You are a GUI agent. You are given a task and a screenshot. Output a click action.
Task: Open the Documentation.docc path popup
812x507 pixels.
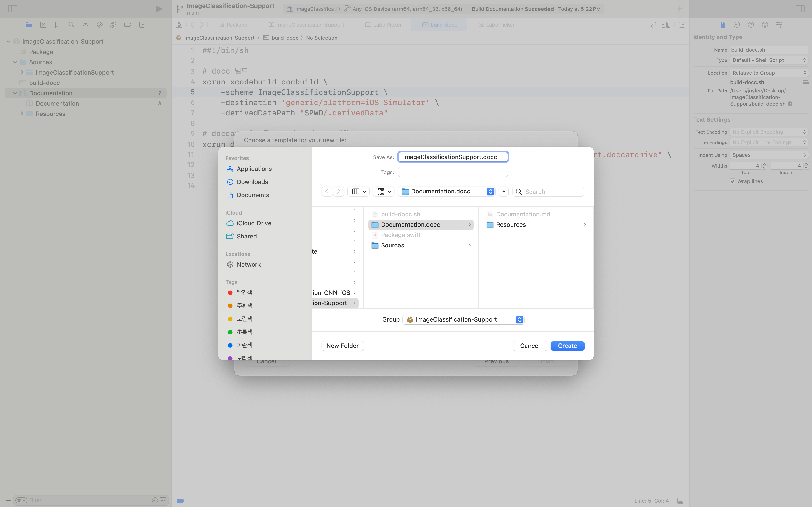tap(447, 192)
